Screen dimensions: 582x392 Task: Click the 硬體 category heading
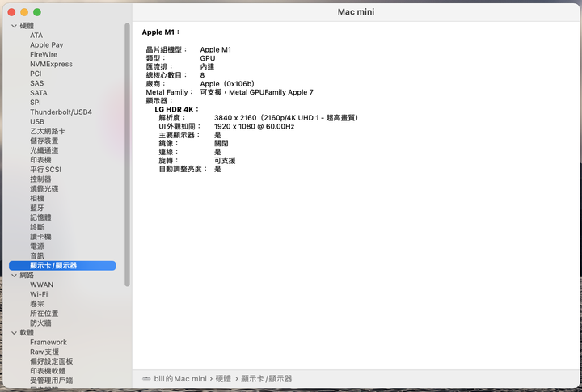click(x=27, y=26)
